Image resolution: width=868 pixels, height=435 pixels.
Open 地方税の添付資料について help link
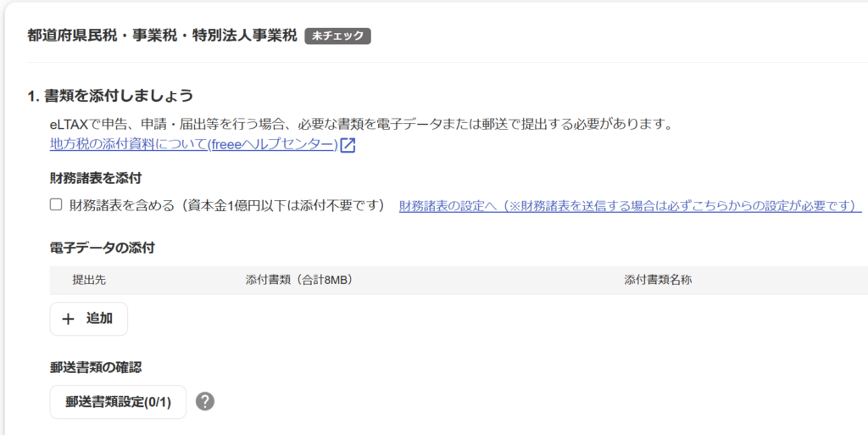point(193,145)
